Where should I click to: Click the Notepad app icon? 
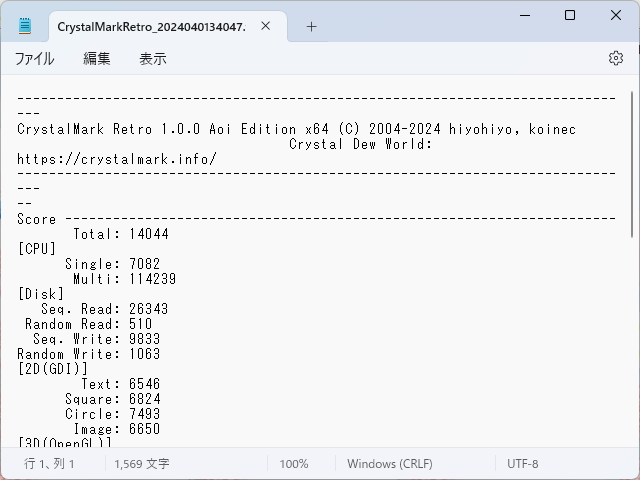click(25, 26)
